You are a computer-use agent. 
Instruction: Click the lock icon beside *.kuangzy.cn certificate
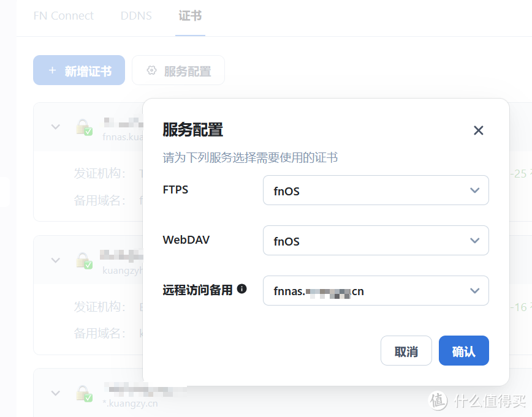tap(83, 393)
